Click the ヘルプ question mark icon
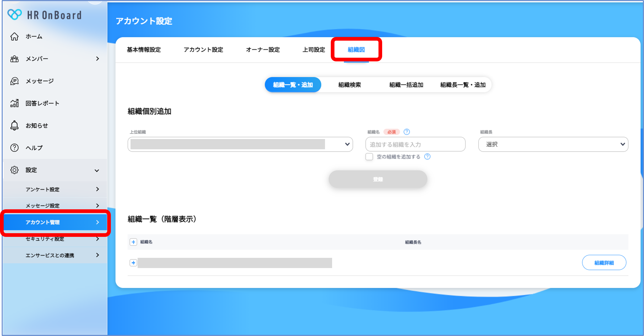The image size is (644, 336). 14,148
